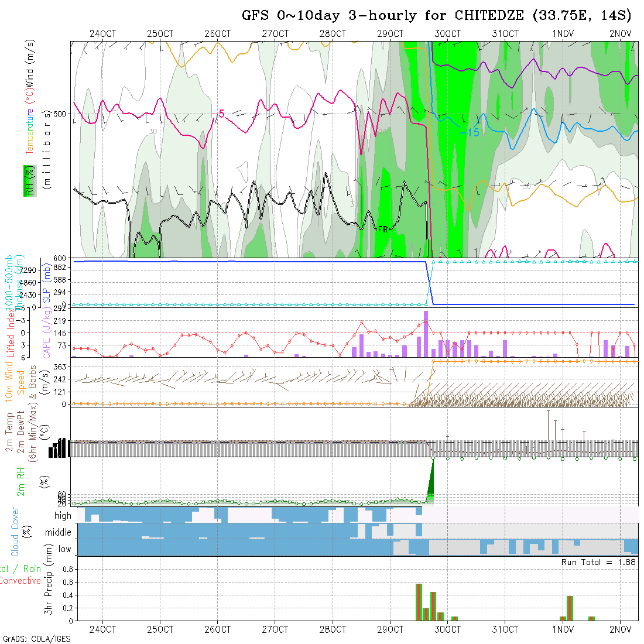Click the green 'RH (%)' legend swatch
This screenshot has width=644, height=644.
pyautogui.click(x=30, y=181)
